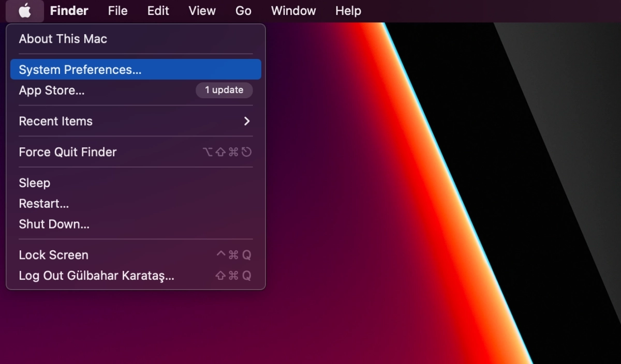This screenshot has height=364, width=621.
Task: Activate Lock Screen
Action: (53, 254)
